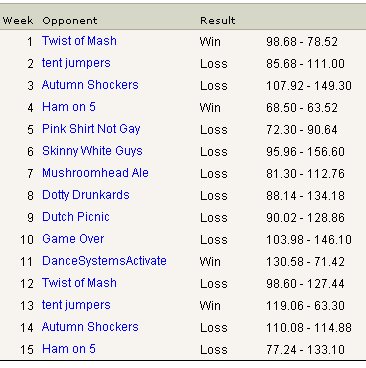
Task: Select DanceSystemsActivate opponent link
Action: click(104, 261)
